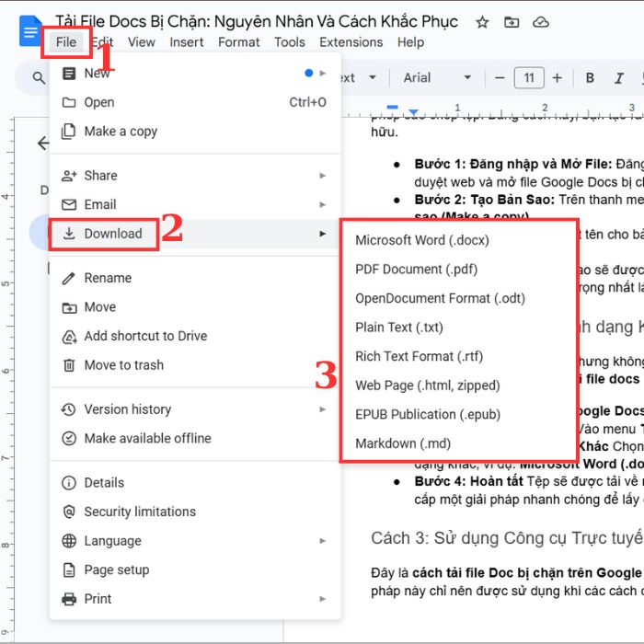The height and width of the screenshot is (644, 644).
Task: Toggle Make available offline
Action: [195, 438]
